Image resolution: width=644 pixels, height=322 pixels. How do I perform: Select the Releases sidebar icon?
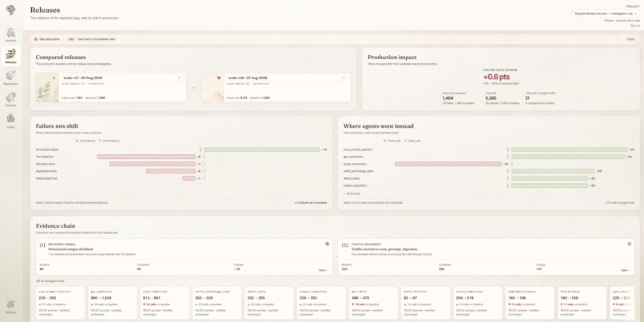tap(10, 56)
